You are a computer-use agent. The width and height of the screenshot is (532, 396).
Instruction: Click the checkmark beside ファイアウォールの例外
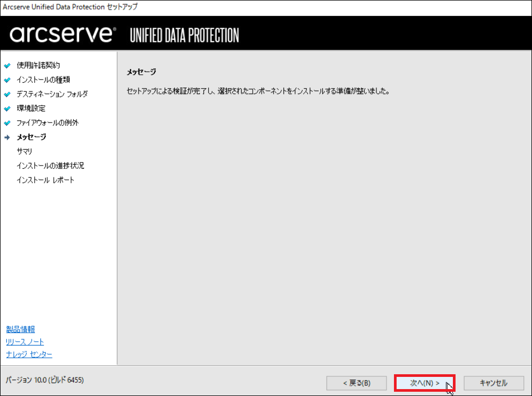point(7,123)
